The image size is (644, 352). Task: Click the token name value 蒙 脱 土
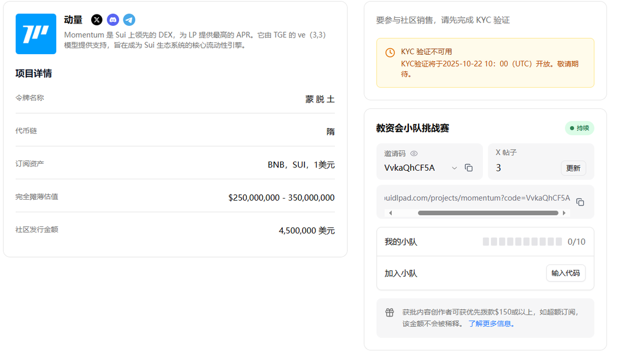320,99
